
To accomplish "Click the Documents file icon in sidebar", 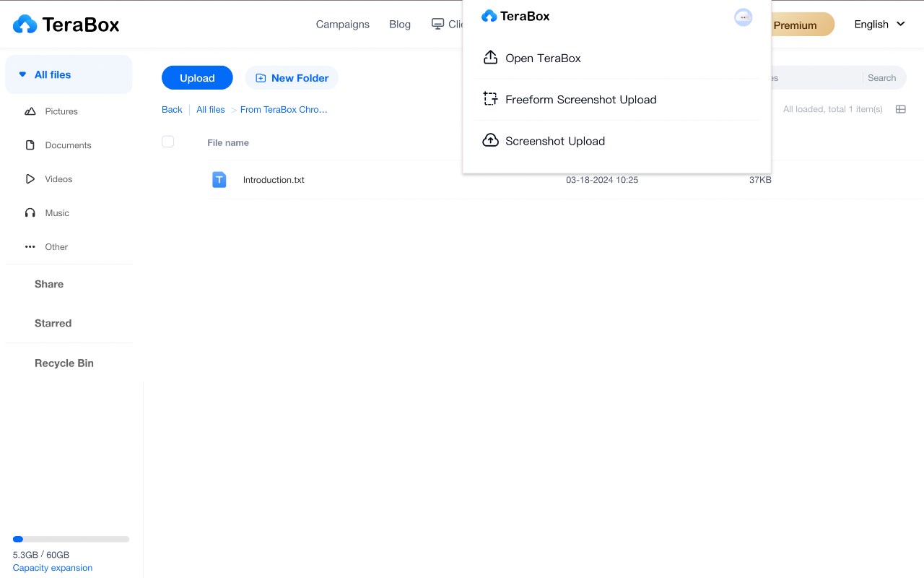I will [30, 145].
